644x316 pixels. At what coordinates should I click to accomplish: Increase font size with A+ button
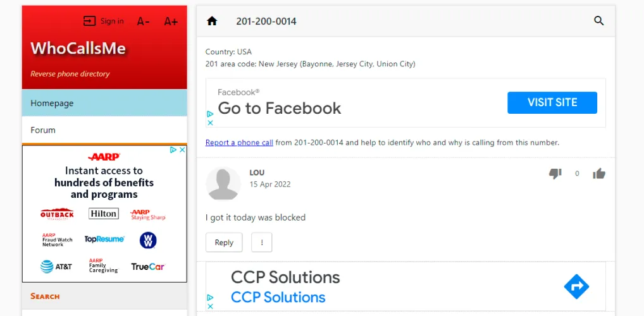pos(171,21)
